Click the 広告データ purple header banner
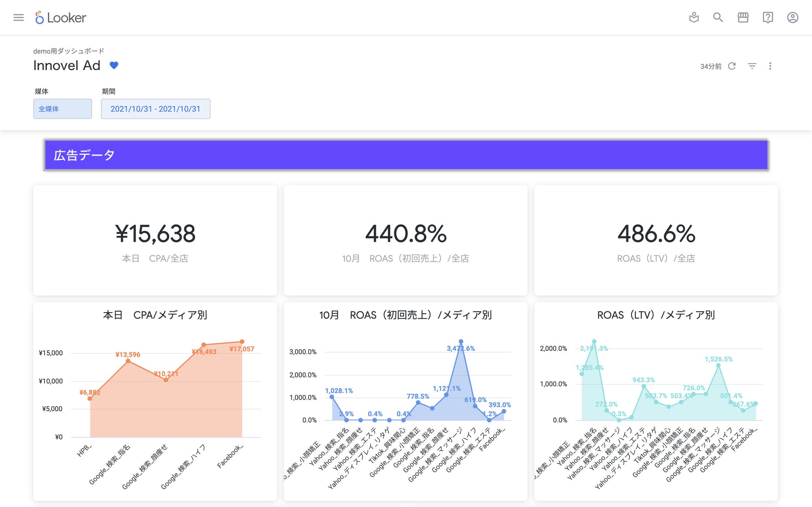The width and height of the screenshot is (812, 507). click(x=406, y=155)
